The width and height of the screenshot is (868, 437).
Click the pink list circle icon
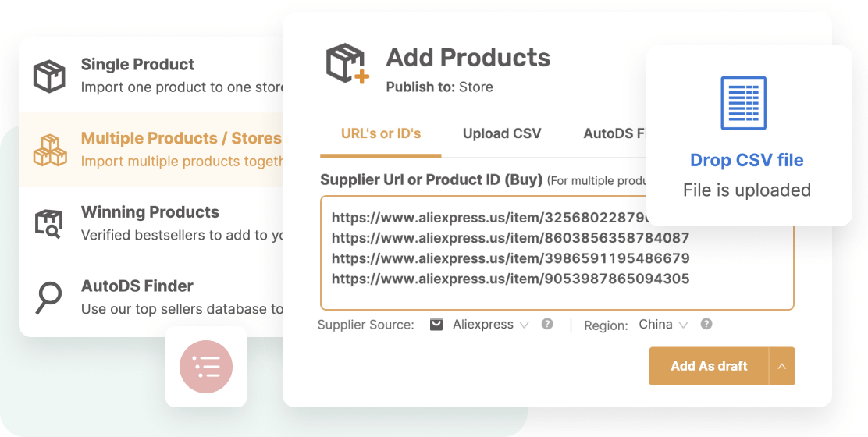[206, 367]
